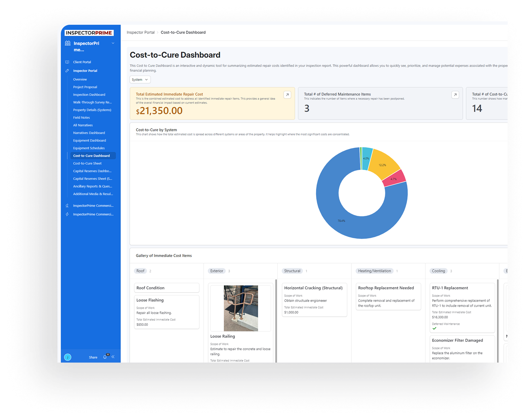Click the pencil icon beside Inspector Portal

tap(67, 71)
